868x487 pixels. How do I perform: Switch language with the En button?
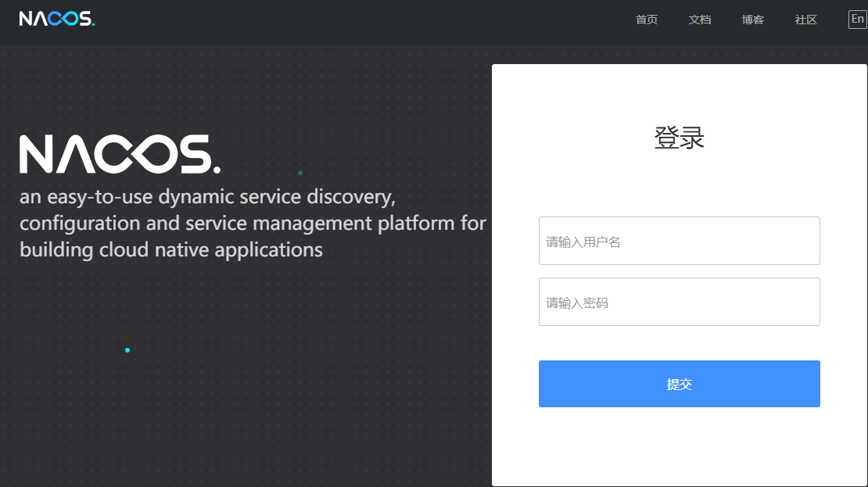[x=858, y=20]
